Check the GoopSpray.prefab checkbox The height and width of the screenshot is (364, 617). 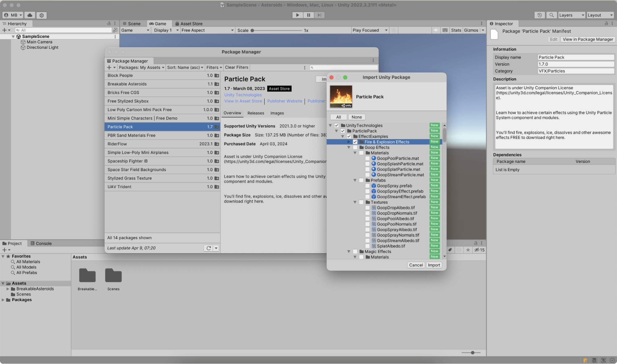click(367, 186)
